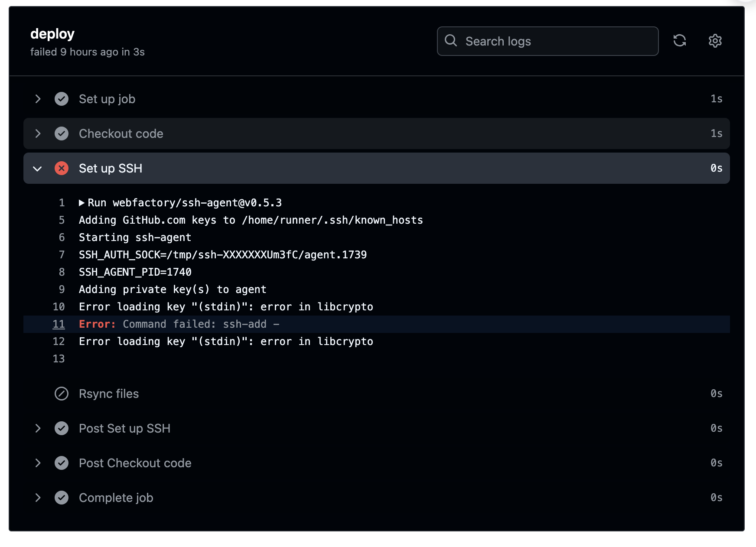Select the Complete job step label
The height and width of the screenshot is (547, 756).
click(x=116, y=498)
